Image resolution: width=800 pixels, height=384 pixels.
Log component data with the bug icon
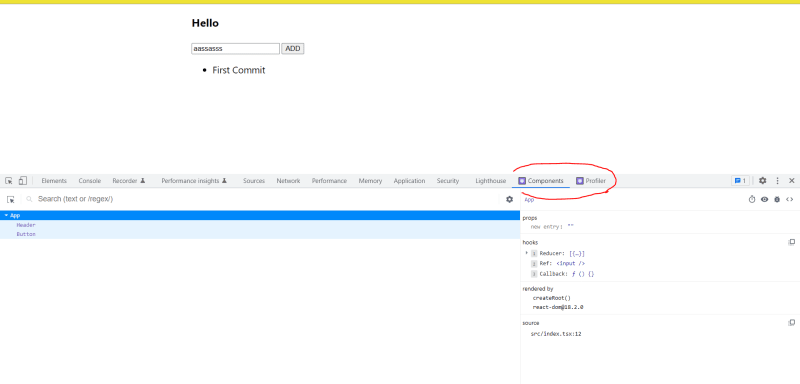777,199
